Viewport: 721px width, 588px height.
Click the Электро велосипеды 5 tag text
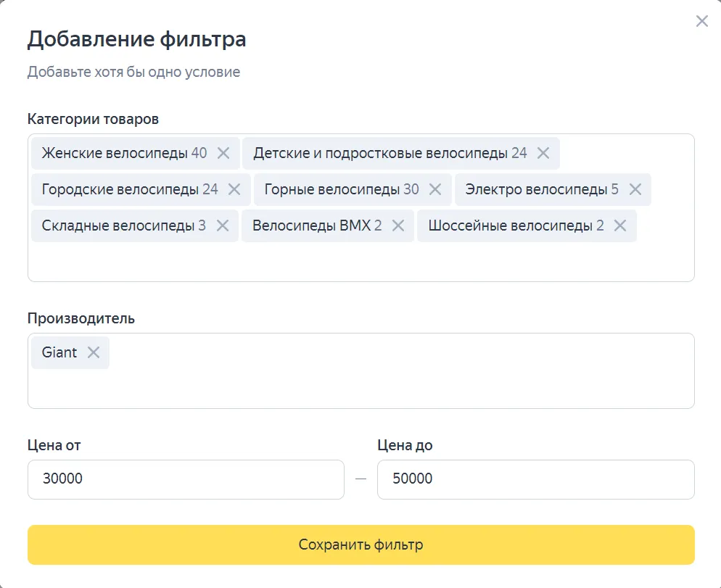[542, 189]
